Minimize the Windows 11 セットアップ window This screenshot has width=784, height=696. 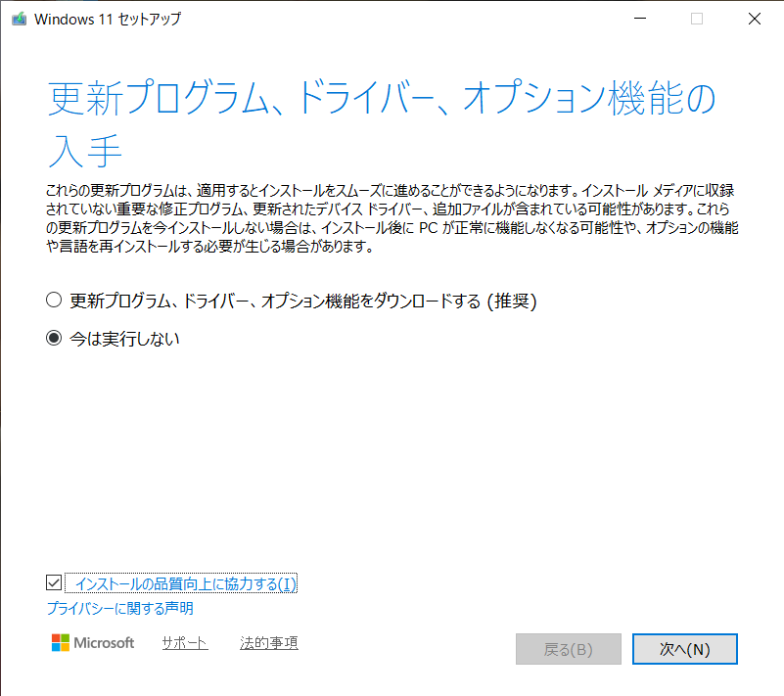(639, 19)
